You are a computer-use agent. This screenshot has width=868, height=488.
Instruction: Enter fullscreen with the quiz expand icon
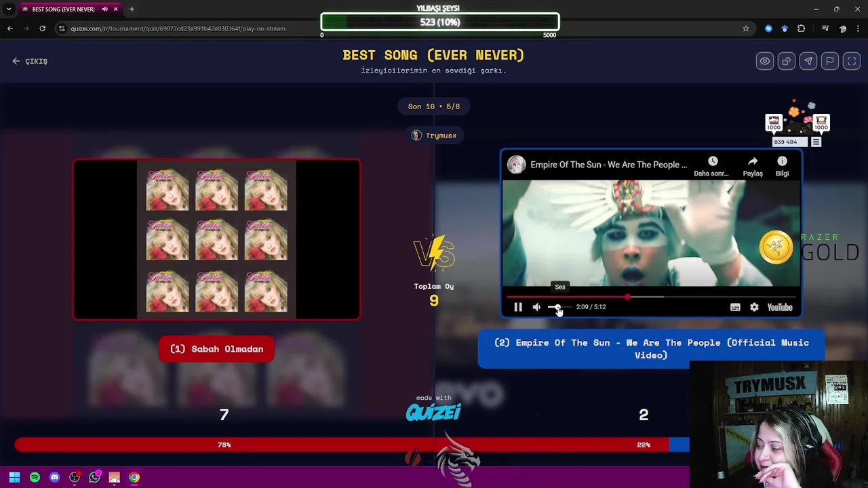pyautogui.click(x=851, y=61)
